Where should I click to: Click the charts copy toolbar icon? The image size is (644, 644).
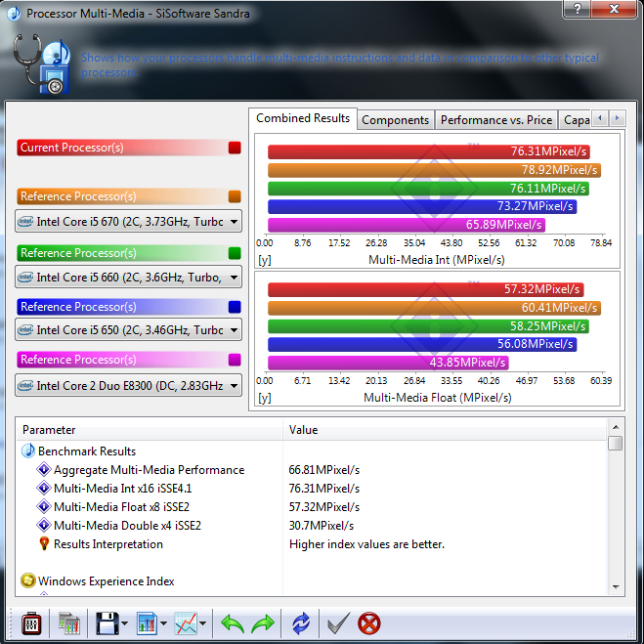69,623
